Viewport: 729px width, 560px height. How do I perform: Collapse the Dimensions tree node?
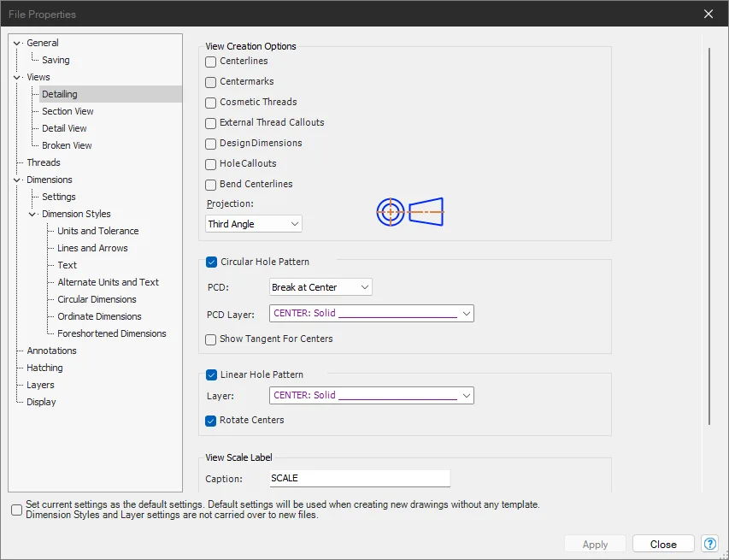17,180
